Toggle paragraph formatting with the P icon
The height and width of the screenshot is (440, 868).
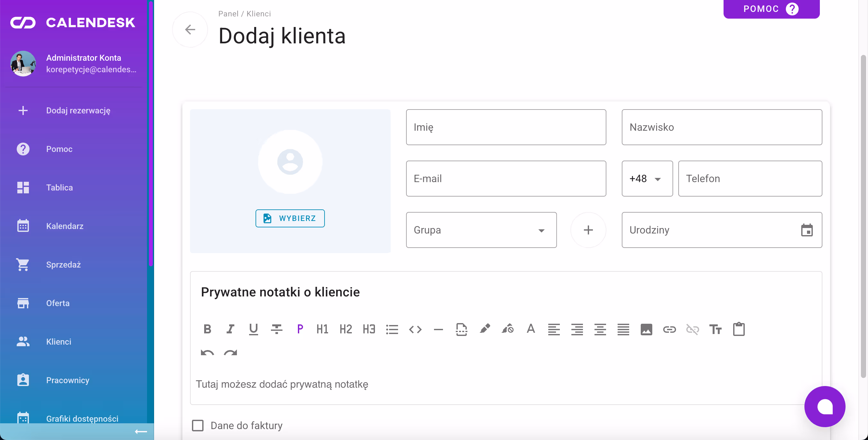pyautogui.click(x=300, y=329)
